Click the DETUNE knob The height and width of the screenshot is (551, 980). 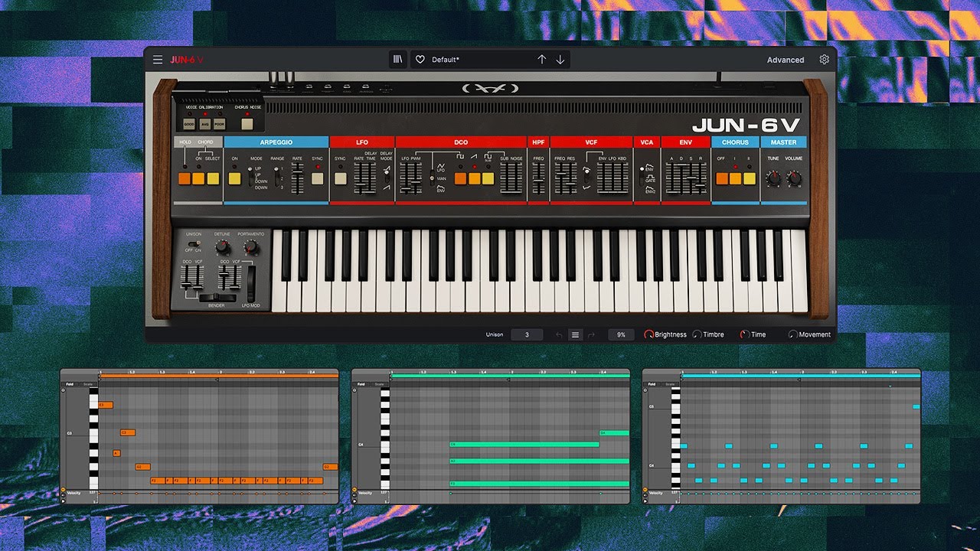[x=222, y=247]
